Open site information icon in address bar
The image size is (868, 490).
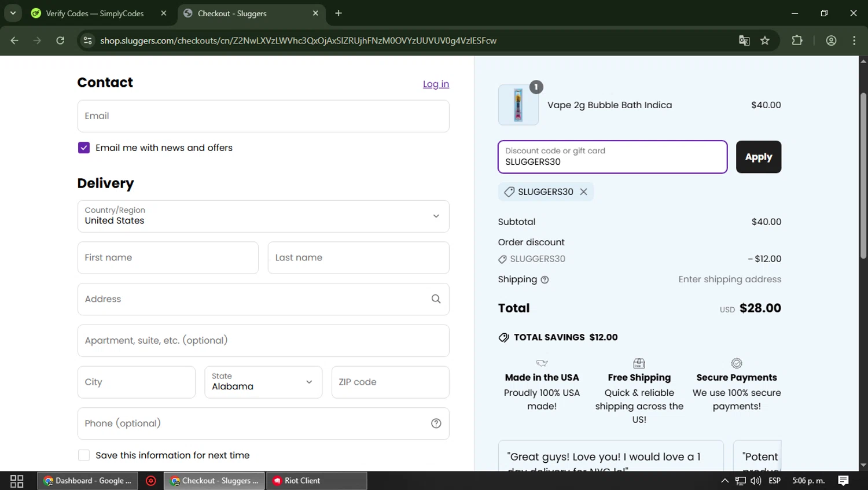tap(87, 40)
